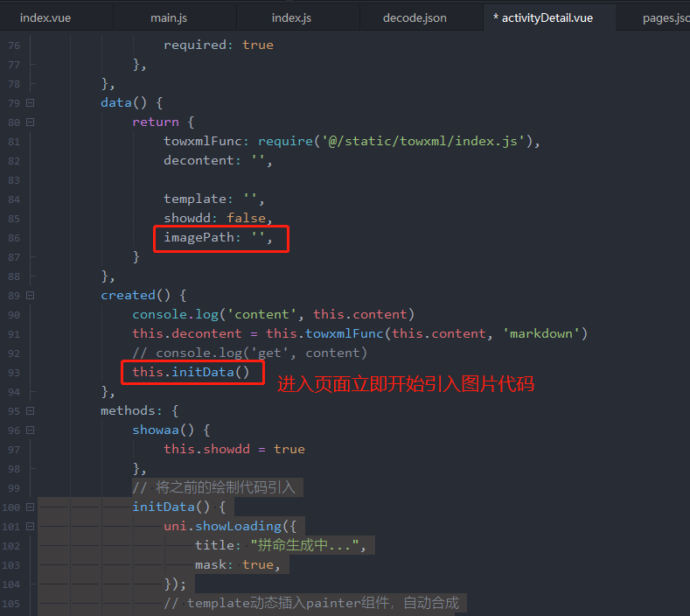Image resolution: width=690 pixels, height=616 pixels.
Task: Click 'required: true' on line 76
Action: click(219, 45)
